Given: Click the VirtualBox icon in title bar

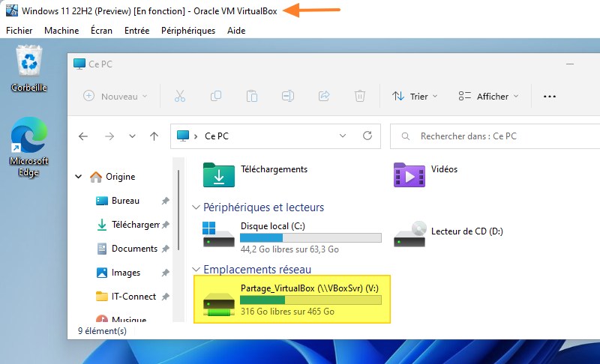Looking at the screenshot, I should click(x=12, y=10).
